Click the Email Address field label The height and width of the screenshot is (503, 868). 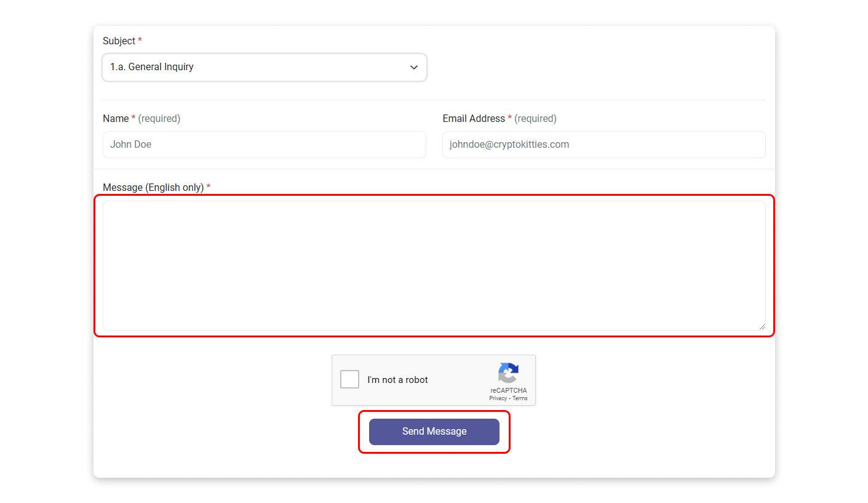[x=474, y=118]
